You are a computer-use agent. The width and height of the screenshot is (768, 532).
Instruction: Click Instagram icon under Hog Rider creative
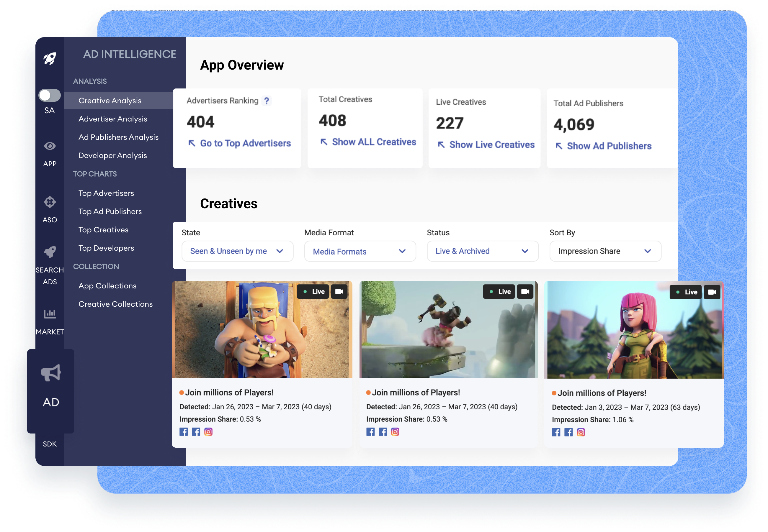(x=395, y=432)
